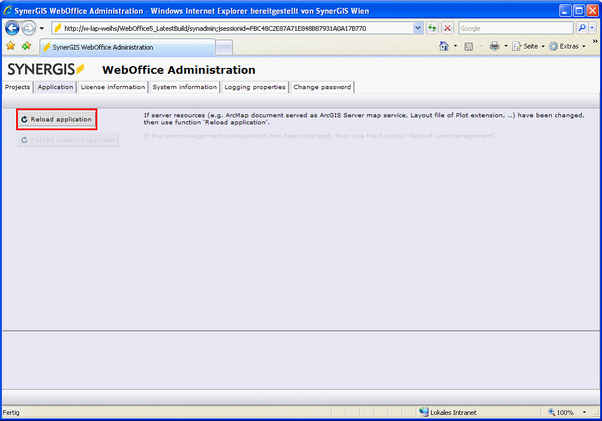Viewport: 602px width, 421px height.
Task: Switch to the License information tab
Action: (x=113, y=87)
